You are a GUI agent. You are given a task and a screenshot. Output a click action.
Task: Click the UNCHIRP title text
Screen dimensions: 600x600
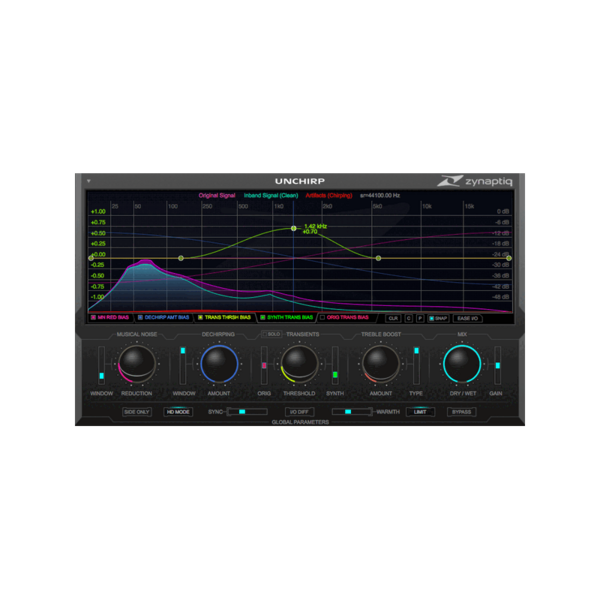300,181
